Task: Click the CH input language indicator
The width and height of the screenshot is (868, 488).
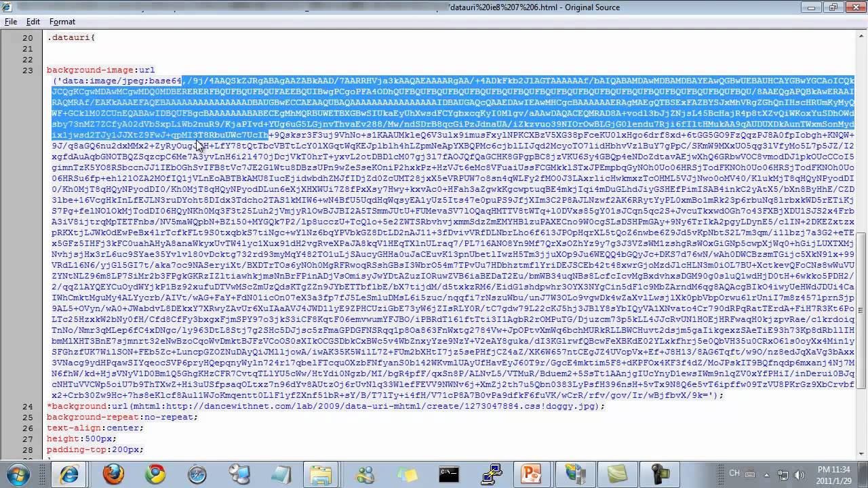Action: tap(734, 473)
